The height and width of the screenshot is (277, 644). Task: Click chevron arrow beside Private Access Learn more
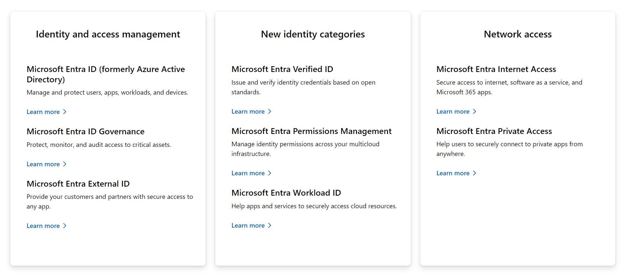(475, 173)
